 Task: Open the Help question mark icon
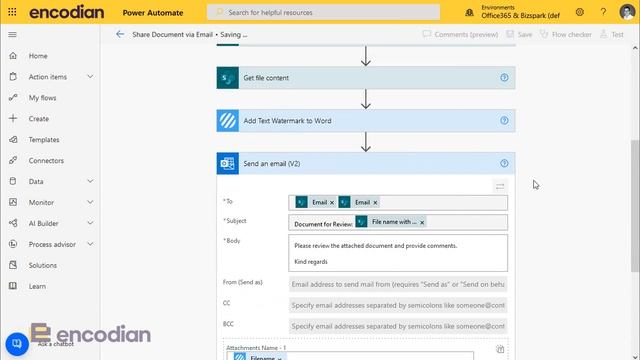coord(603,12)
